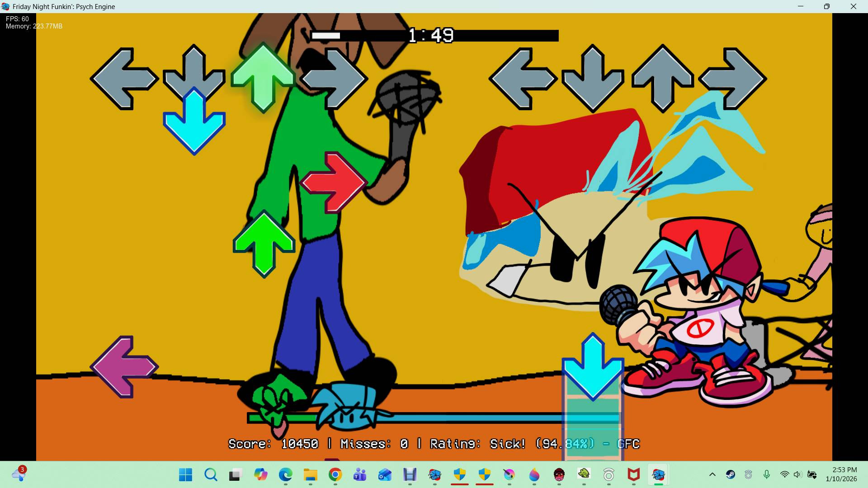Viewport: 868px width, 488px height.
Task: Click the player's grey left strum arrow
Action: (523, 79)
